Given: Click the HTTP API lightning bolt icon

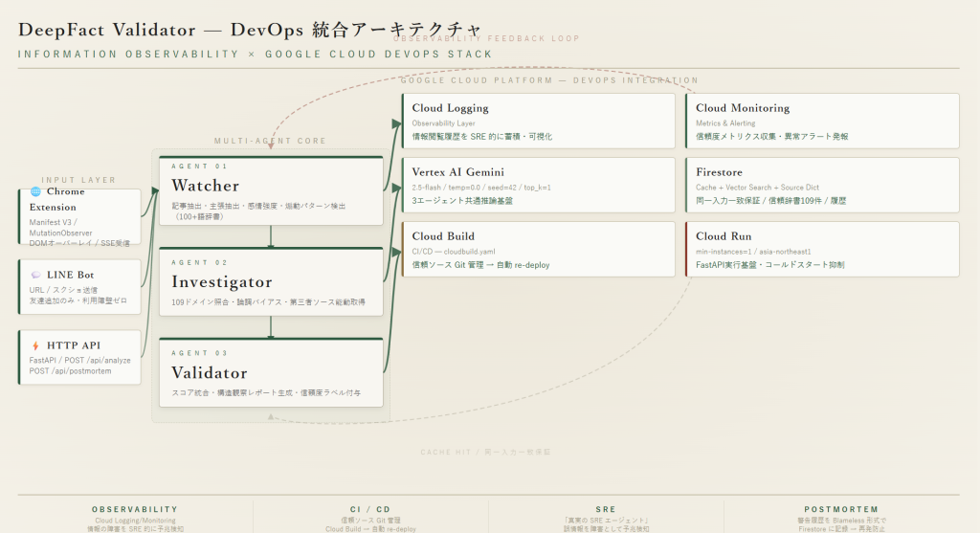Looking at the screenshot, I should click(35, 345).
